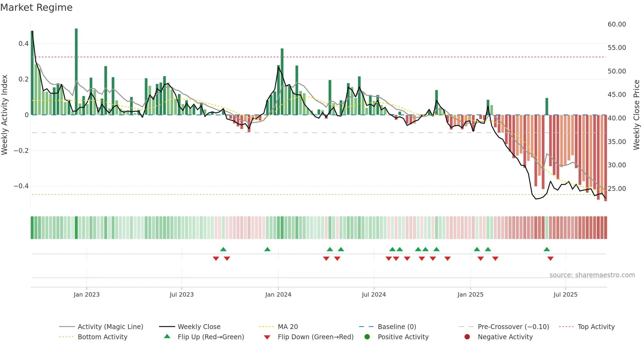Click the last flip-down marker before Jul 2025
The width and height of the screenshot is (644, 362).
[x=551, y=258]
